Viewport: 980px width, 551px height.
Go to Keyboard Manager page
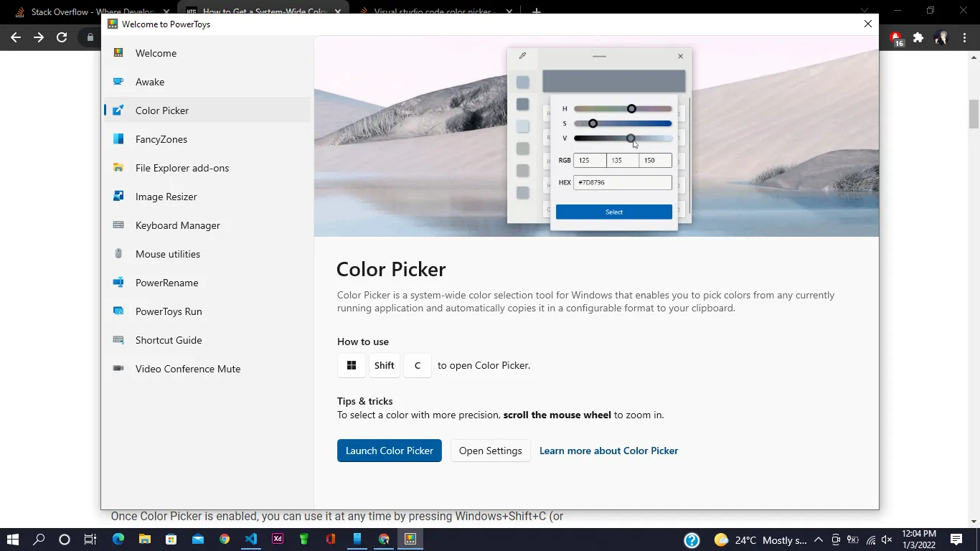point(207,225)
